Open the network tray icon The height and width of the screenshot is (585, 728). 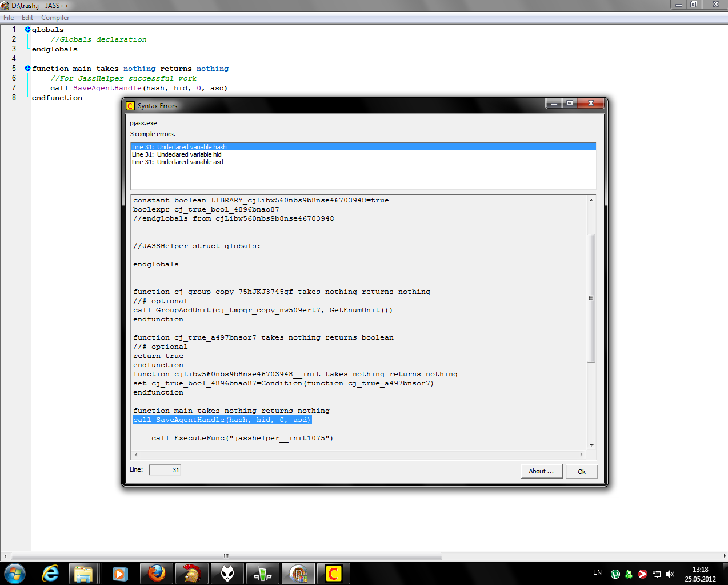(x=657, y=574)
